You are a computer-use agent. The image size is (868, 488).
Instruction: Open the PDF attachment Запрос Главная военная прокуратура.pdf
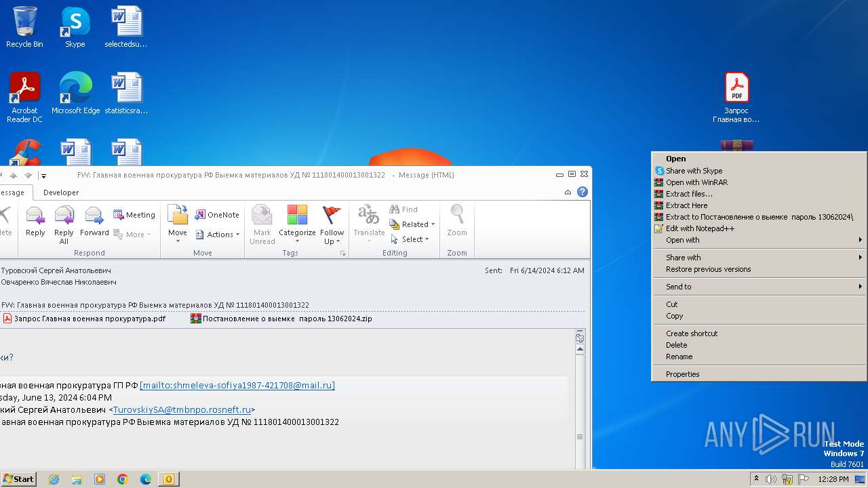pos(85,319)
